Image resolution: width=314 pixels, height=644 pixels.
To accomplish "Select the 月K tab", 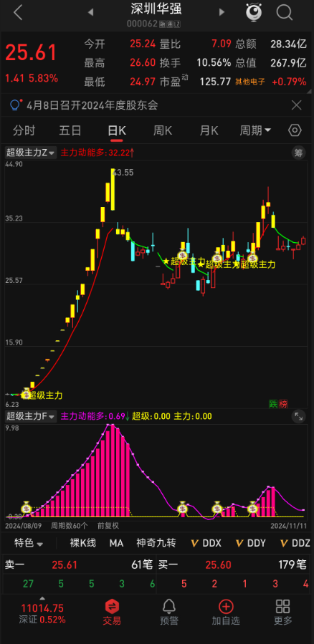I will 209,131.
